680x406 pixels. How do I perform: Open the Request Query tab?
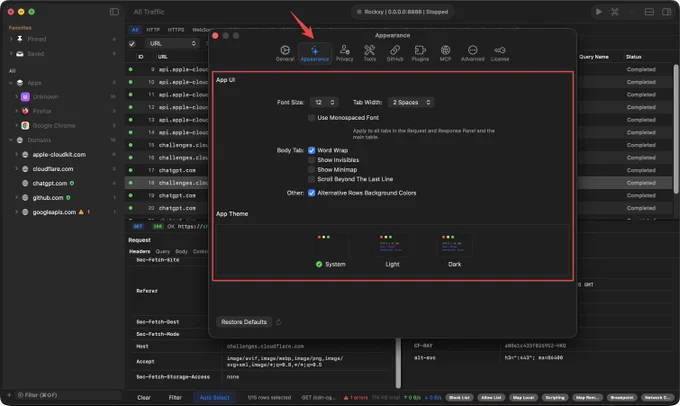tap(163, 251)
